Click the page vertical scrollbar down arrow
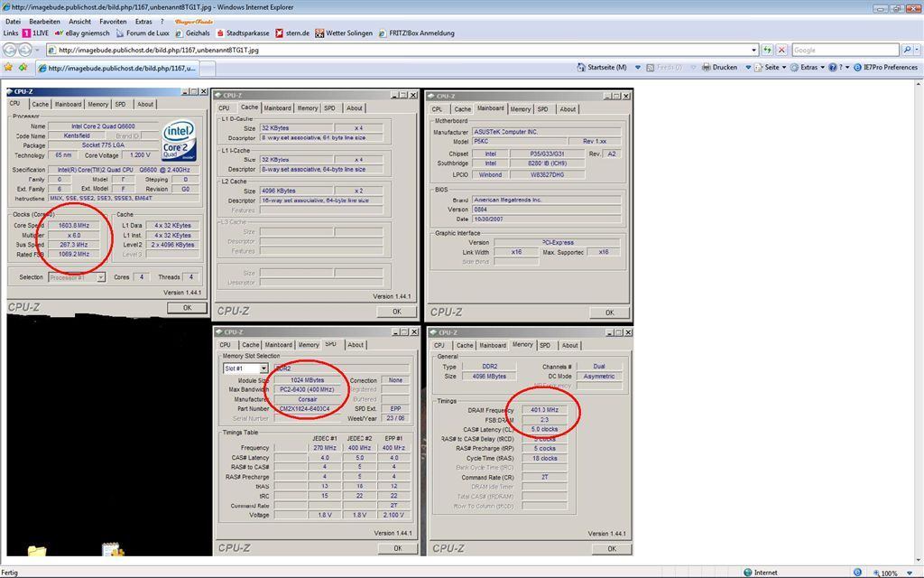 click(x=919, y=560)
